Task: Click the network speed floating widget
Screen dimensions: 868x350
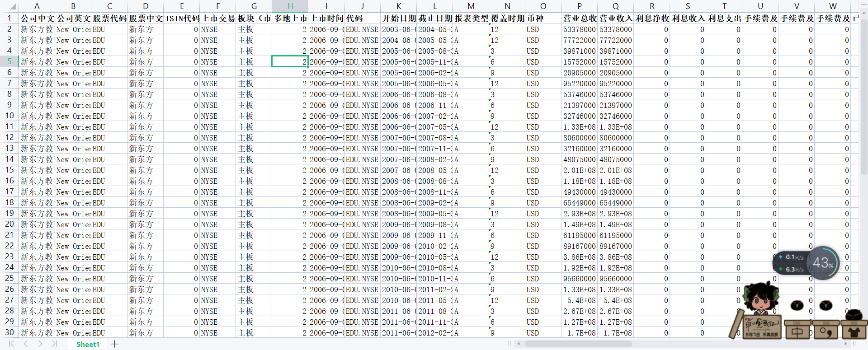Action: pyautogui.click(x=791, y=263)
